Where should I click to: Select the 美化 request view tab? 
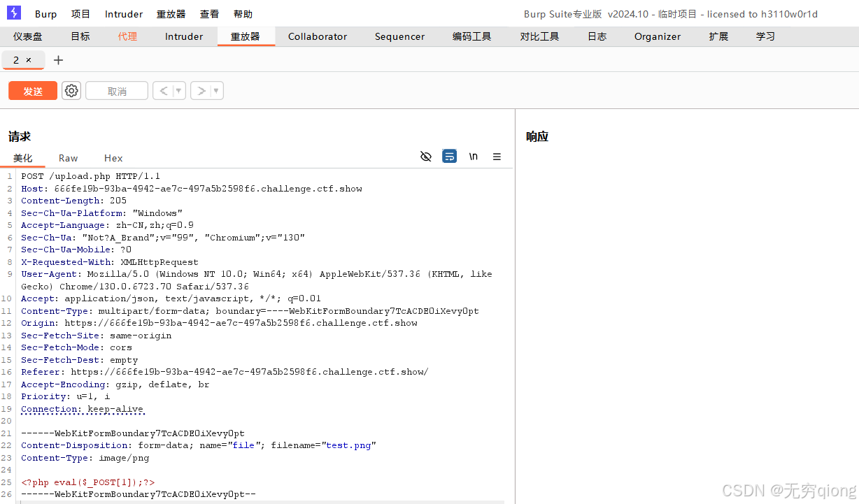coord(23,158)
